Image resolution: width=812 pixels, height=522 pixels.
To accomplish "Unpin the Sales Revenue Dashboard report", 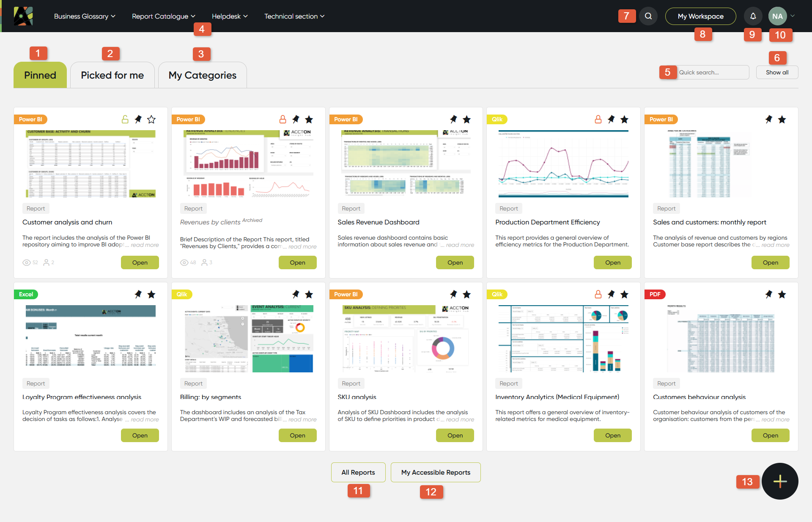I will pos(453,120).
